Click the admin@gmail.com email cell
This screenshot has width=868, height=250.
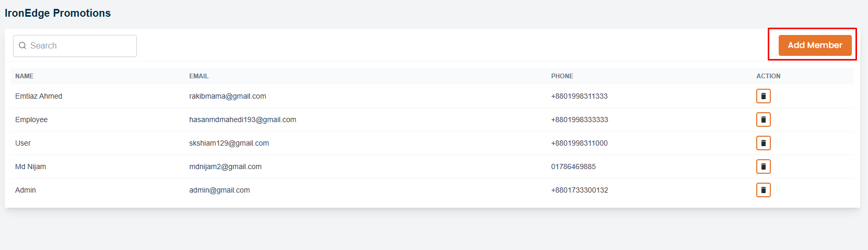(219, 190)
